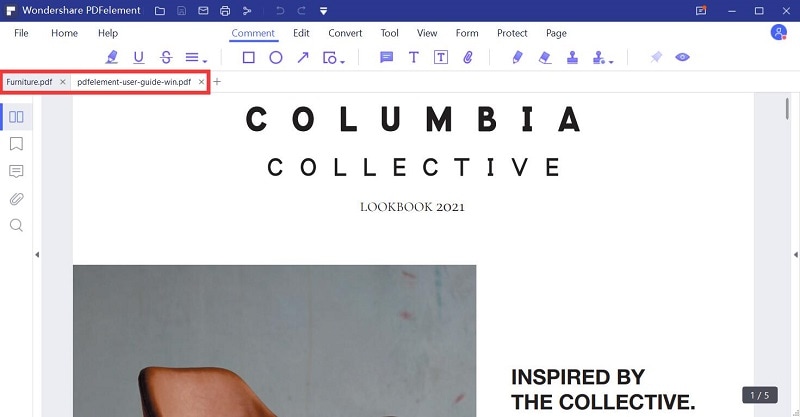Image resolution: width=800 pixels, height=417 pixels.
Task: Collapse the left panel arrow
Action: coord(37,254)
